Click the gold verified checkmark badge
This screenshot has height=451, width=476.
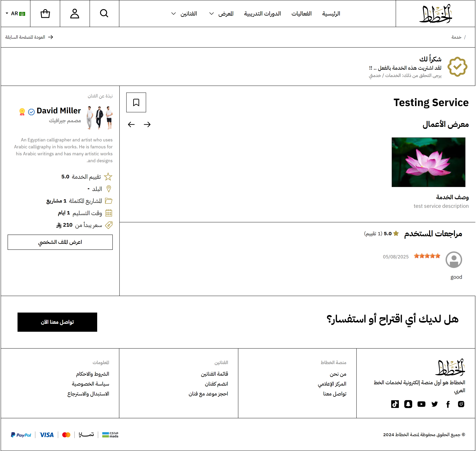[x=457, y=67]
